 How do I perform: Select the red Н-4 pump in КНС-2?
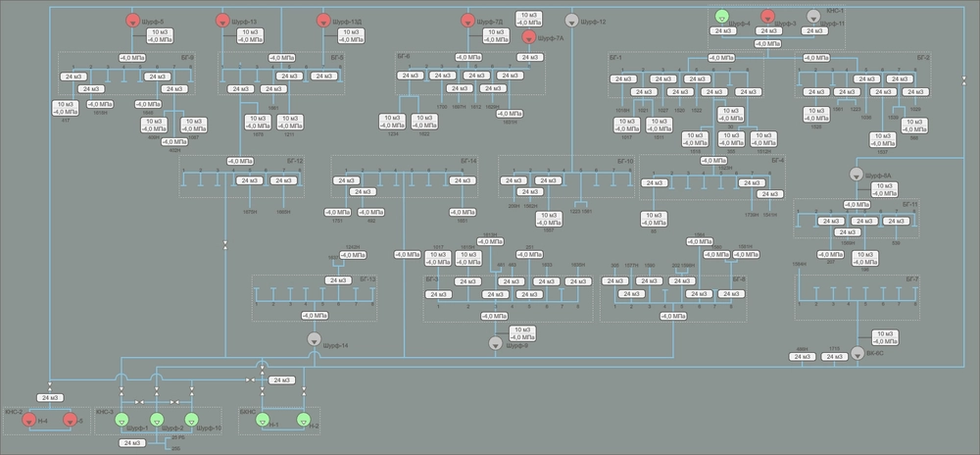coord(29,420)
